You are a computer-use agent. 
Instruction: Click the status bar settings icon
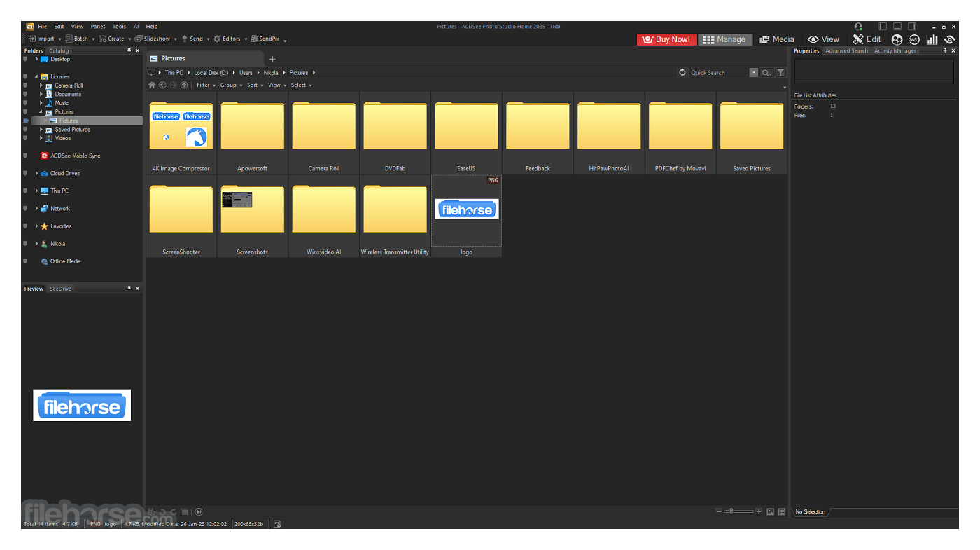(277, 524)
